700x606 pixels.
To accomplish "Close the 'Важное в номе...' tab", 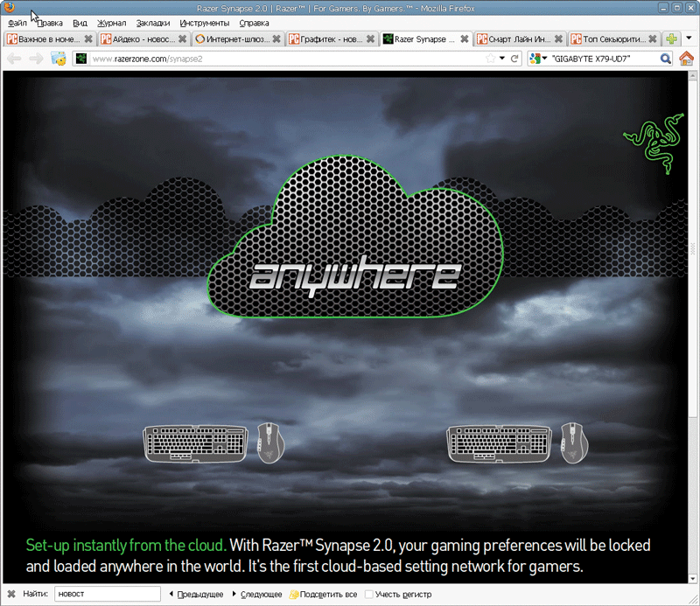I will [x=88, y=39].
